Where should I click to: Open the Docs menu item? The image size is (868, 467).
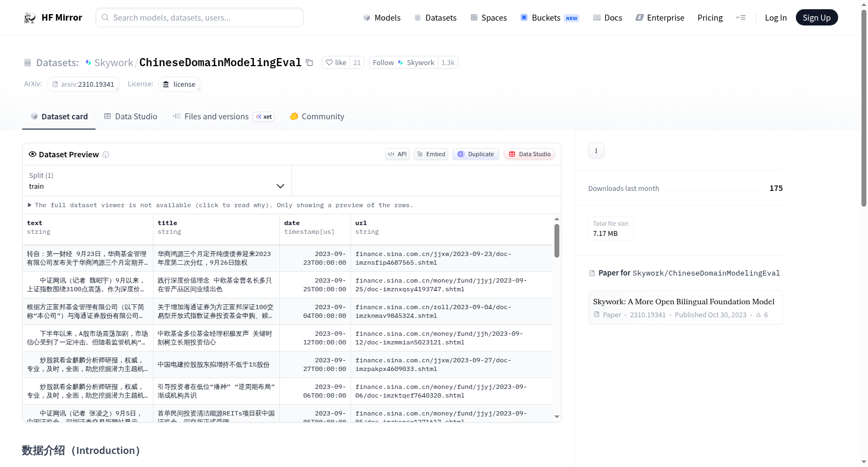coord(608,18)
